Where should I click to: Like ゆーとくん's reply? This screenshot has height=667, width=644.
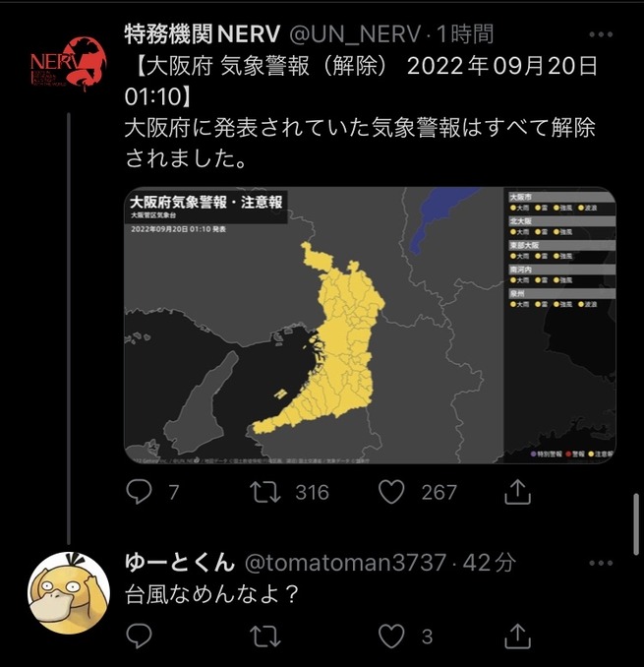pos(391,636)
